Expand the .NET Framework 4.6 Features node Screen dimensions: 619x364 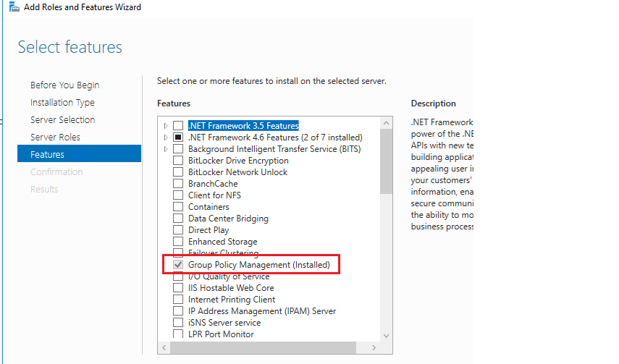(166, 137)
